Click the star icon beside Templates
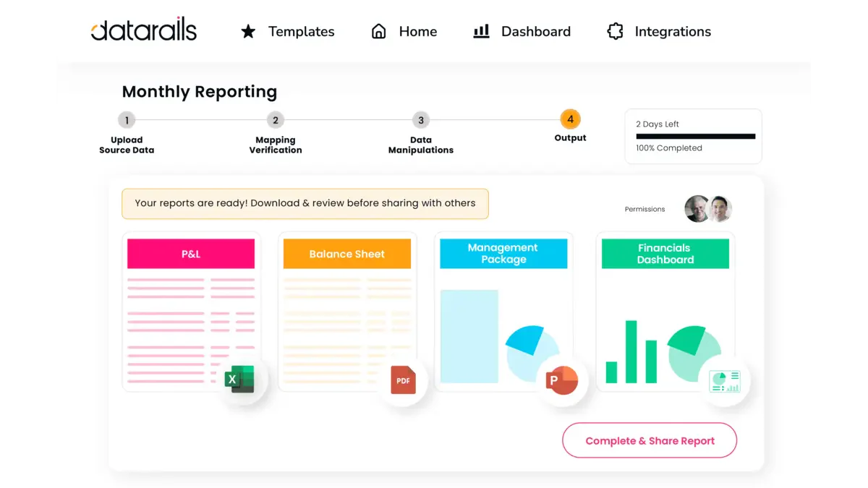Viewport: 868px width, 488px height. 248,31
